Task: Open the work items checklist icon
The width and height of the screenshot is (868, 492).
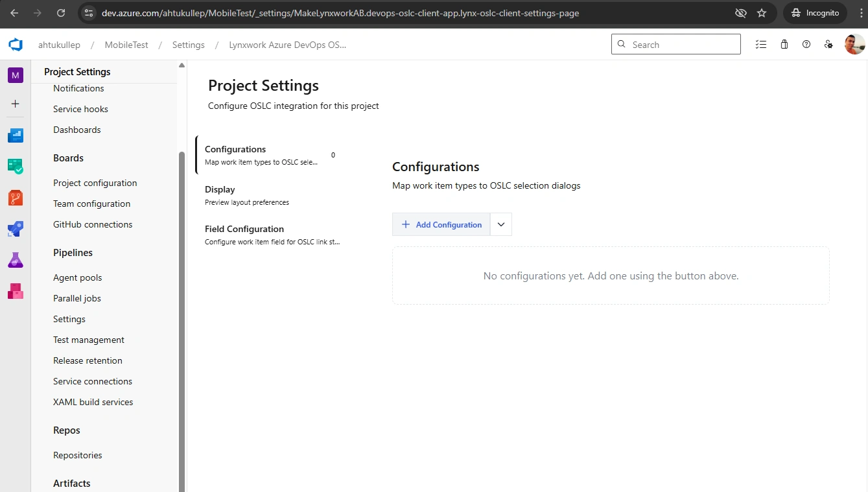Action: pyautogui.click(x=761, y=45)
